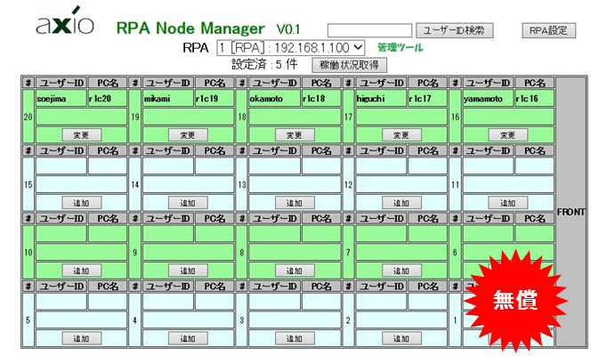Click 追加 button for node 14
Screen dimensions: 607x364
188,203
